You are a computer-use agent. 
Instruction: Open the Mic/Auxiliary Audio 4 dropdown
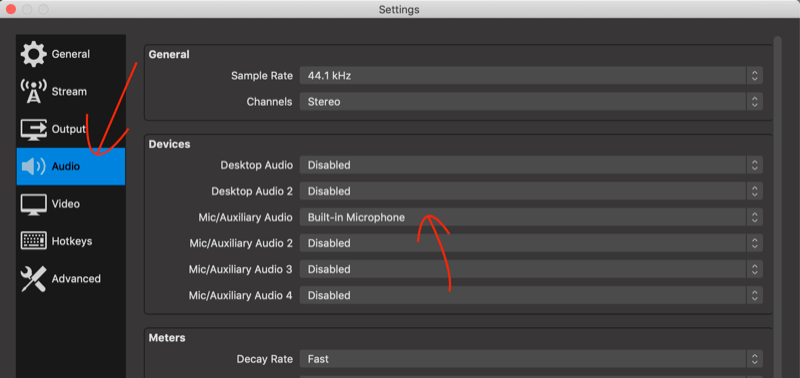click(x=531, y=295)
